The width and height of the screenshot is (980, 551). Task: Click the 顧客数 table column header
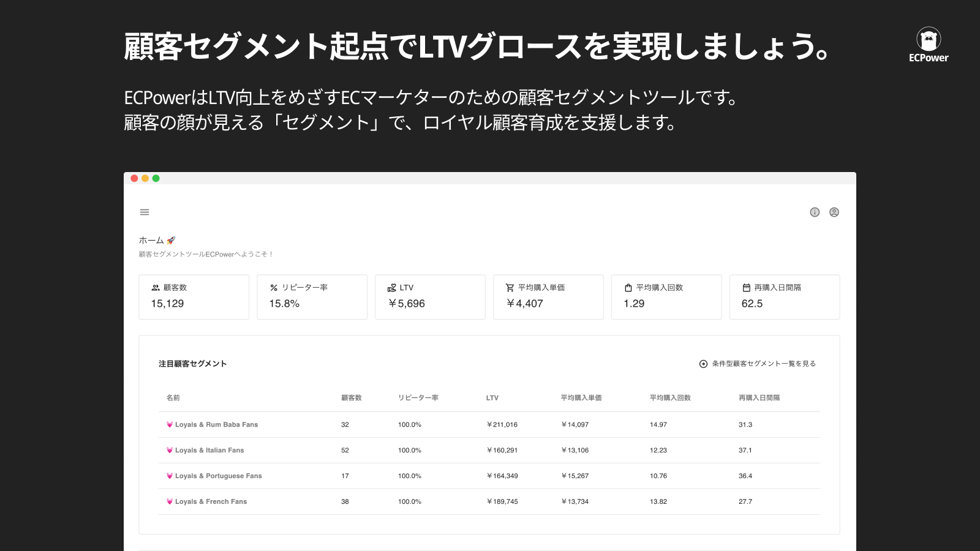tap(352, 398)
